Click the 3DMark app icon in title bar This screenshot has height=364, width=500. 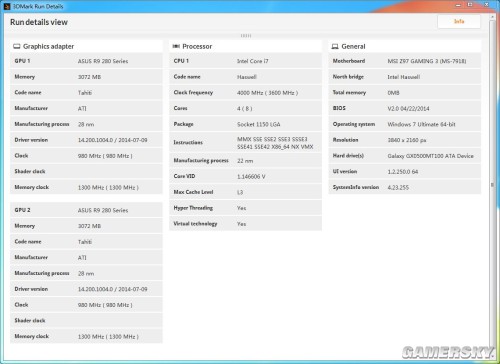(7, 6)
